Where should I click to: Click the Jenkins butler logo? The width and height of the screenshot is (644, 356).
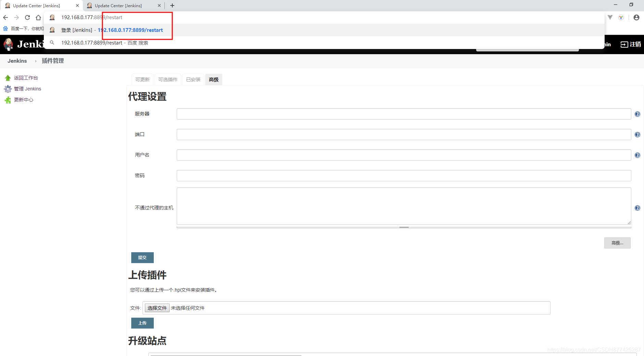click(8, 44)
